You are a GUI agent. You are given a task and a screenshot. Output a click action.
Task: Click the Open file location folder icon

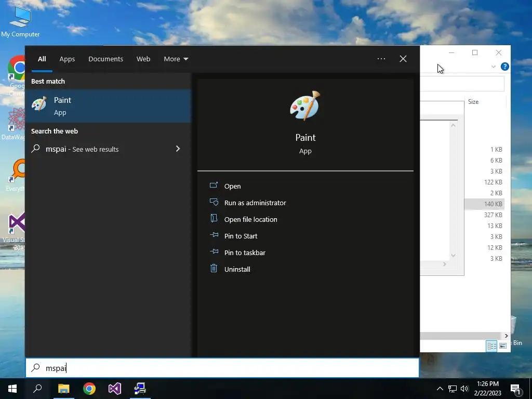tap(214, 219)
